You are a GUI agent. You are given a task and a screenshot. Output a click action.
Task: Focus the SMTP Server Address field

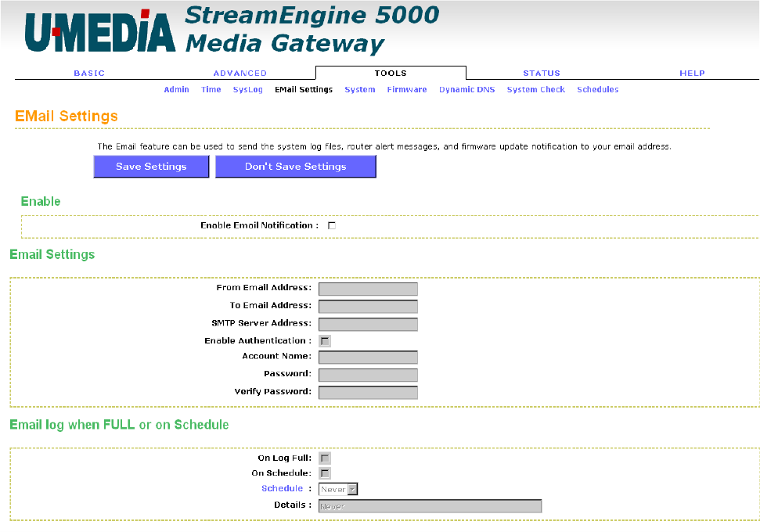coord(368,325)
